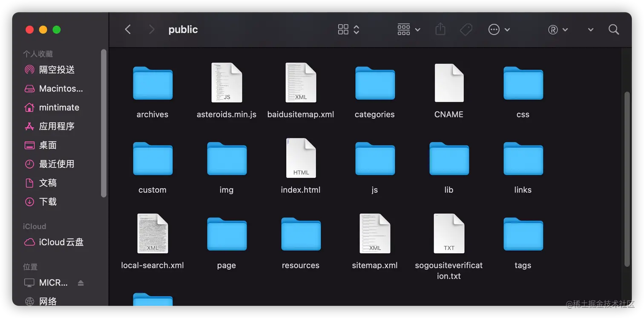Click the categories folder name label
644x318 pixels.
(x=375, y=115)
